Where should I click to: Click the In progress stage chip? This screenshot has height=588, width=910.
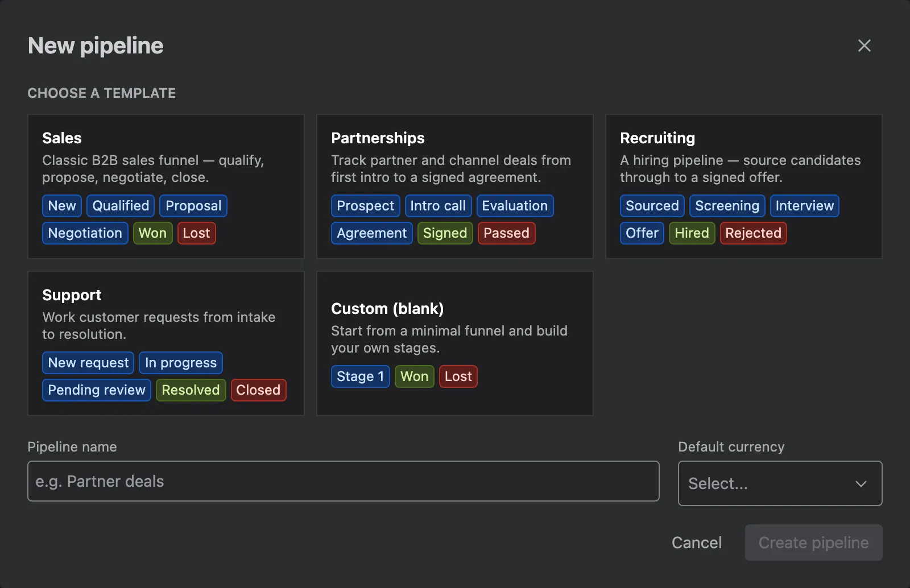[181, 363]
